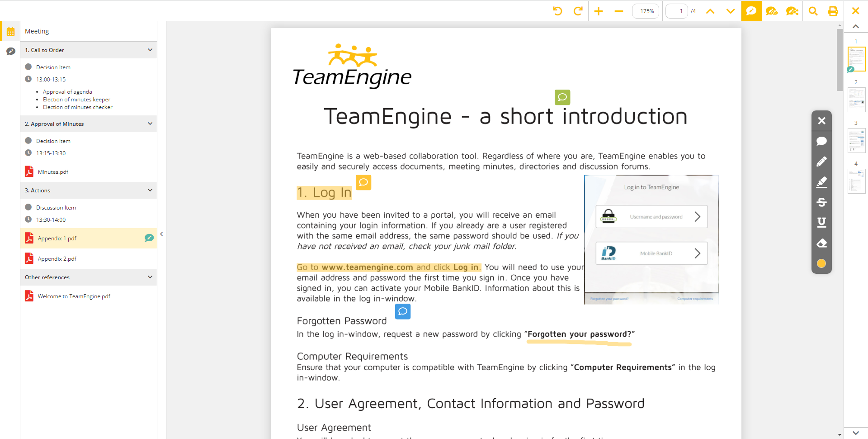Open the meeting agenda calendar tab
Screen dimensions: 868x439
tap(10, 31)
